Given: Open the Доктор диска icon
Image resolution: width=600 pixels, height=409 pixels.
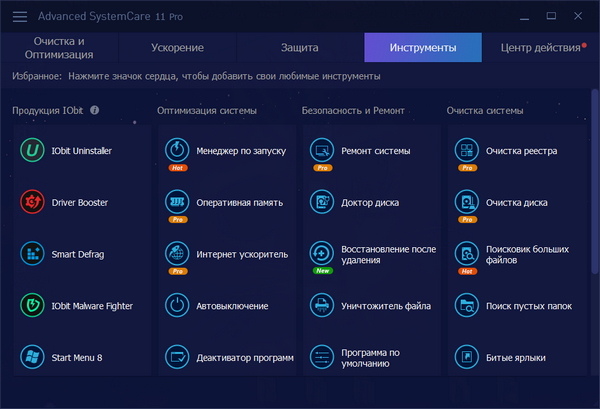Looking at the screenshot, I should pos(322,202).
